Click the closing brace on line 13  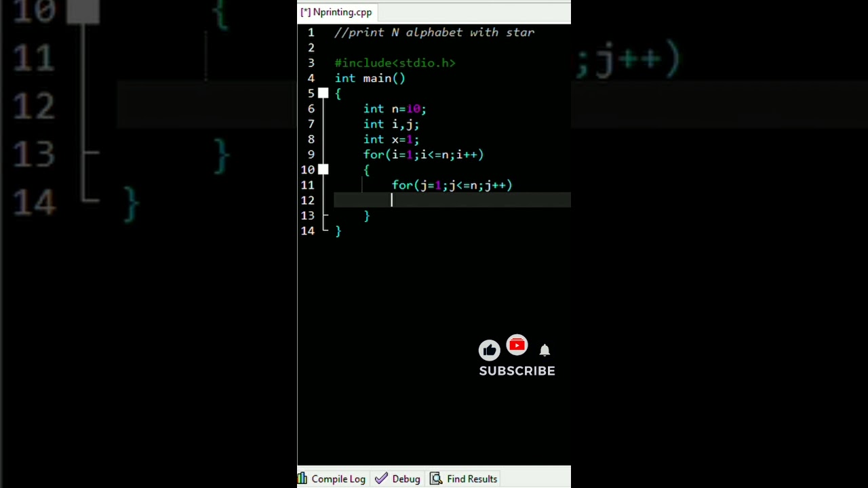pos(367,216)
